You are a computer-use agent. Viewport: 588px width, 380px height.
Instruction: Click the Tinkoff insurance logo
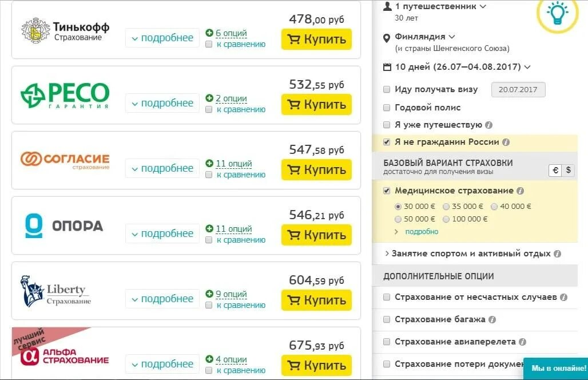tap(65, 30)
